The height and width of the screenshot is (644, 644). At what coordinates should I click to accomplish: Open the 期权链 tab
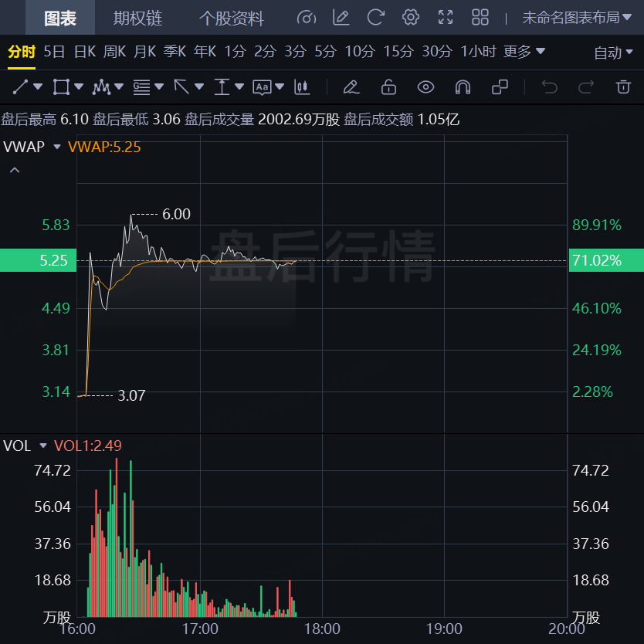(137, 18)
